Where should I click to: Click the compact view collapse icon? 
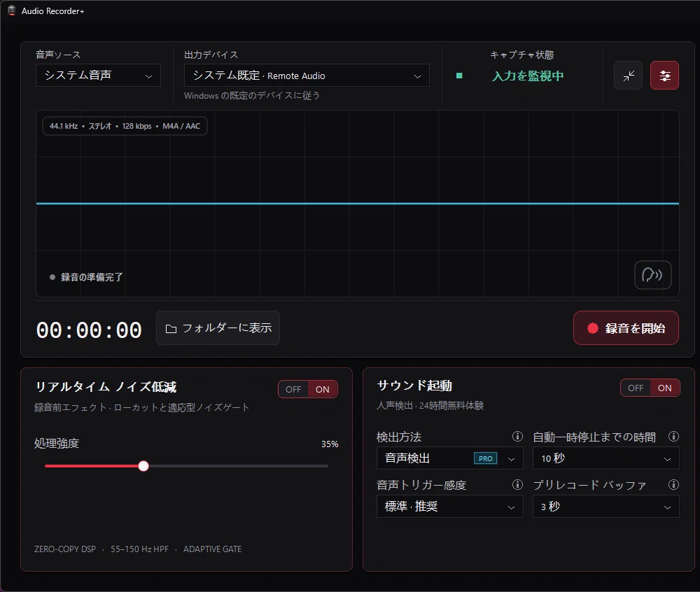(x=628, y=76)
